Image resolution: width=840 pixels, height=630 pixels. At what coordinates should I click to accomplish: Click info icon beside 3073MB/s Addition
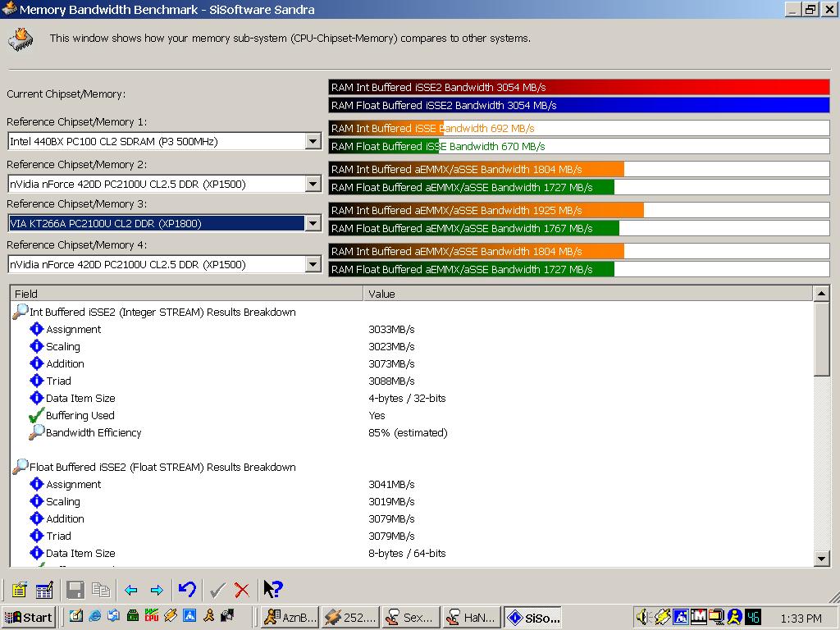click(x=36, y=363)
